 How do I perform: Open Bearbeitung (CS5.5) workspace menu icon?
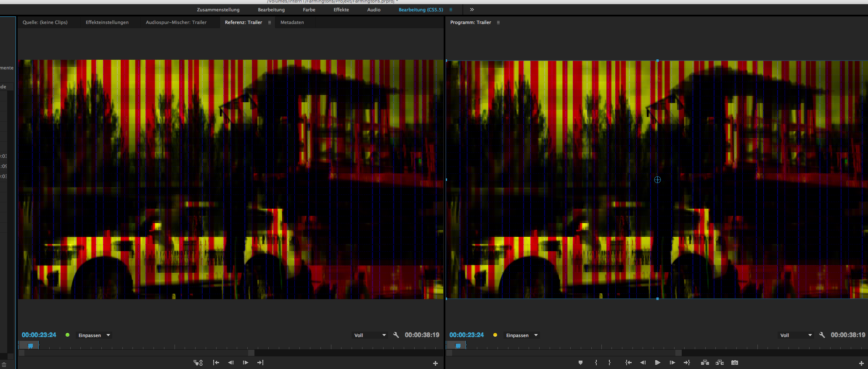coord(451,9)
